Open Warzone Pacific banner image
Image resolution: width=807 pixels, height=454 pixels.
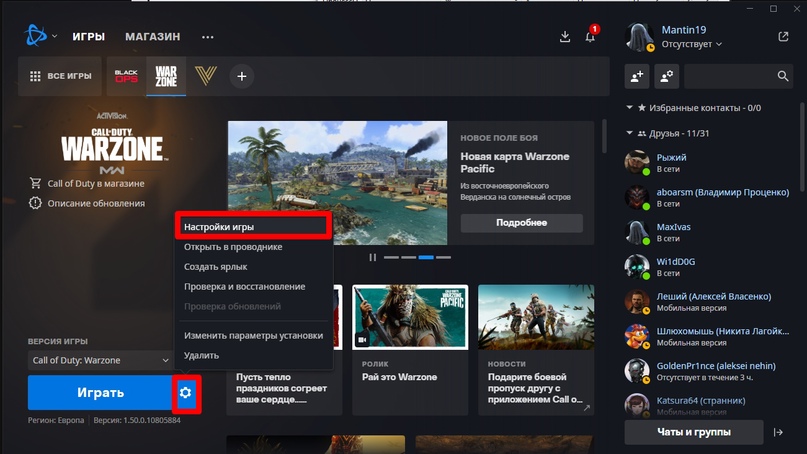click(x=338, y=183)
